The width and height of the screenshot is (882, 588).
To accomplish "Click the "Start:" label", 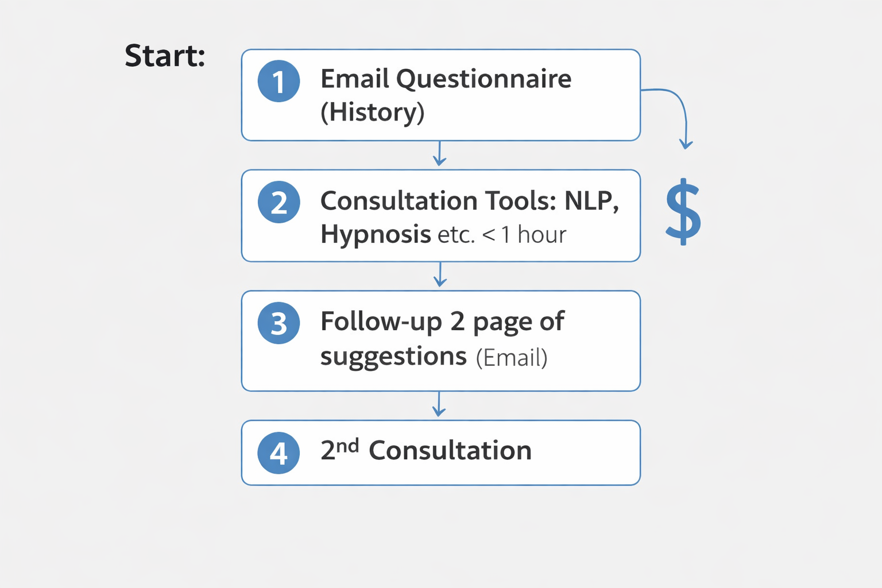I will 165,56.
